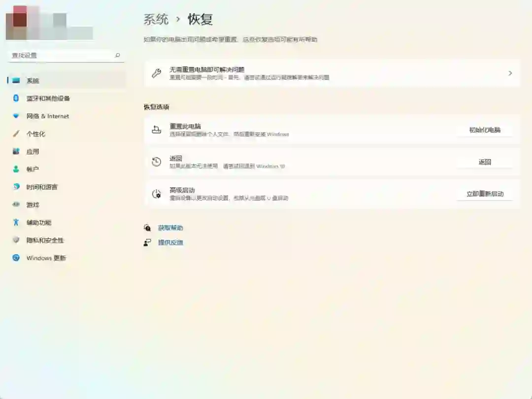
Task: Go to 网络 & Internet settings
Action: [x=66, y=116]
